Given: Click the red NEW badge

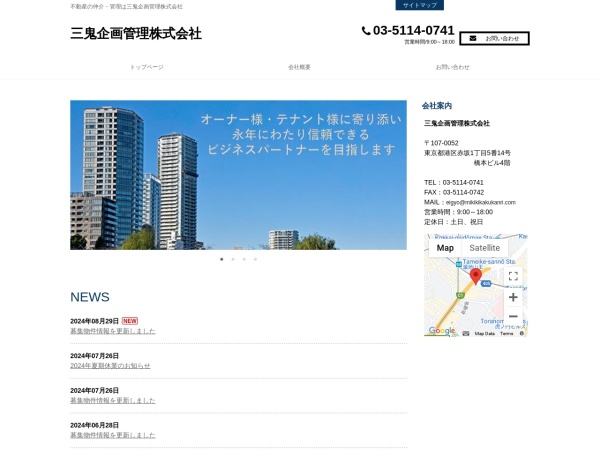Looking at the screenshot, I should (130, 321).
